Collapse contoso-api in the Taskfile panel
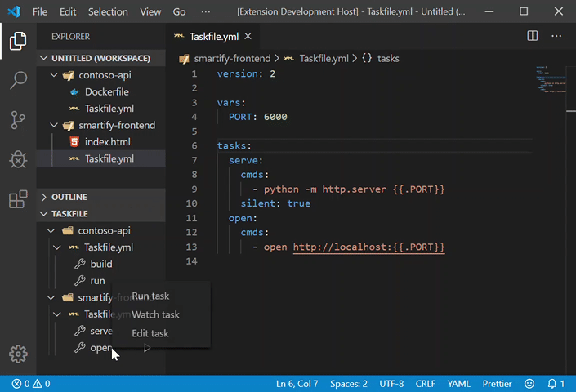The height and width of the screenshot is (392, 576). tap(51, 230)
